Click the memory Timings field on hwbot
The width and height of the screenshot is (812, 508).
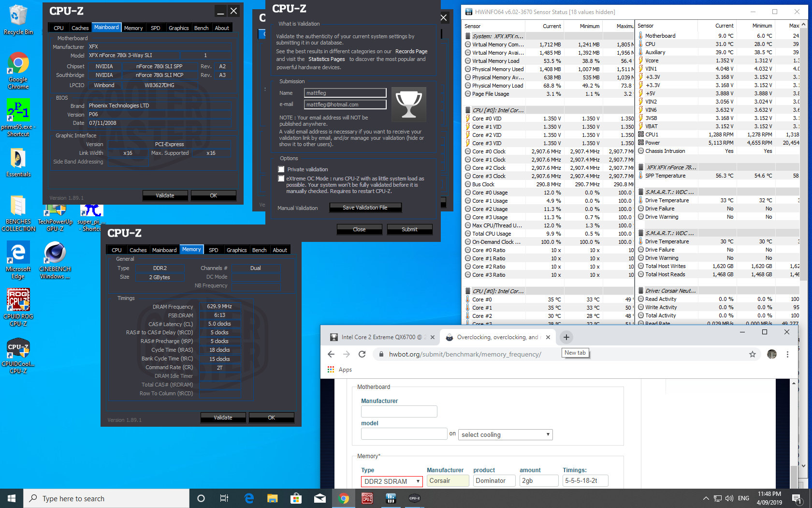pos(585,480)
